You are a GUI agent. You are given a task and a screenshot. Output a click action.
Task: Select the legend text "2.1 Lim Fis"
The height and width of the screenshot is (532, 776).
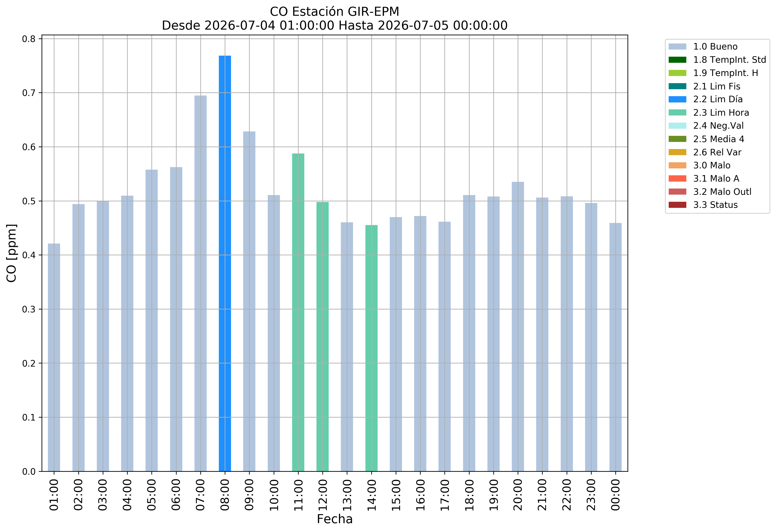point(717,86)
